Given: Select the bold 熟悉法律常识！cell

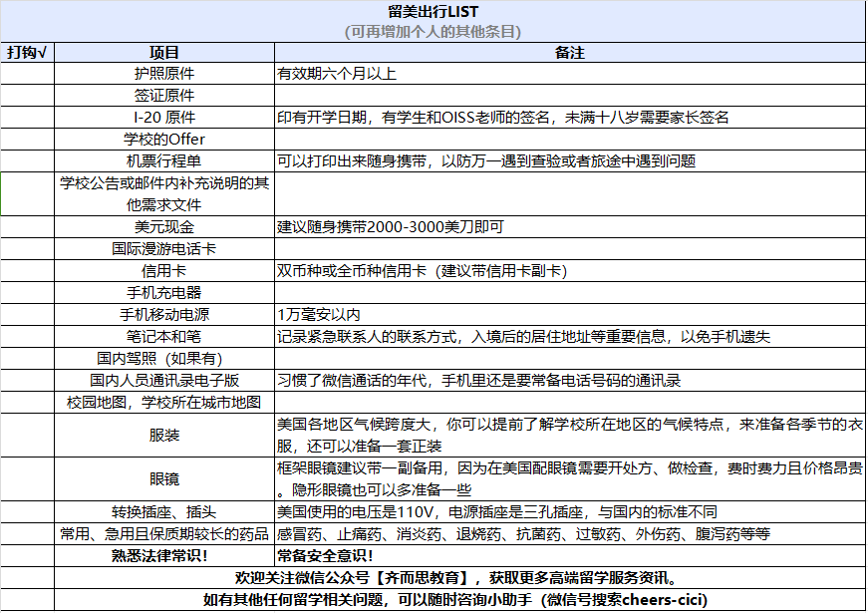Looking at the screenshot, I should coord(164,555).
